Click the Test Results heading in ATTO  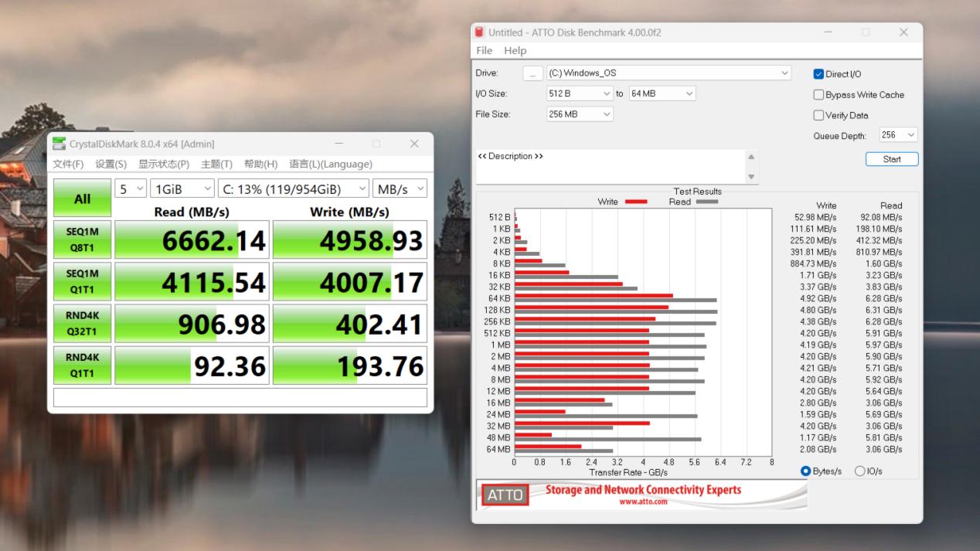697,191
